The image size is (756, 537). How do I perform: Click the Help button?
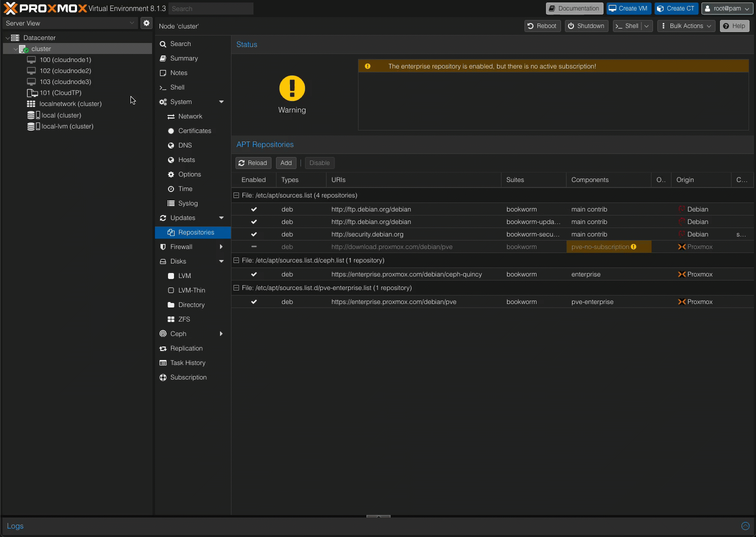coord(734,26)
